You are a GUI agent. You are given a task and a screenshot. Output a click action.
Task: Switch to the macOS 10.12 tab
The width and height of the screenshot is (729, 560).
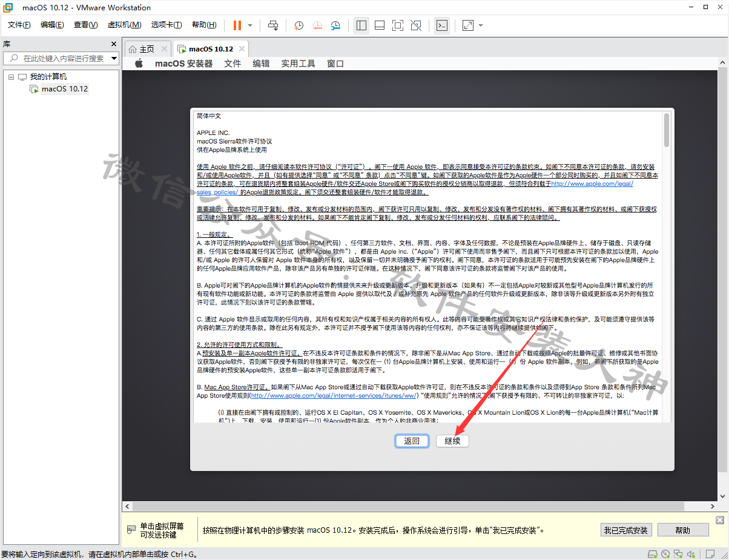tap(211, 49)
